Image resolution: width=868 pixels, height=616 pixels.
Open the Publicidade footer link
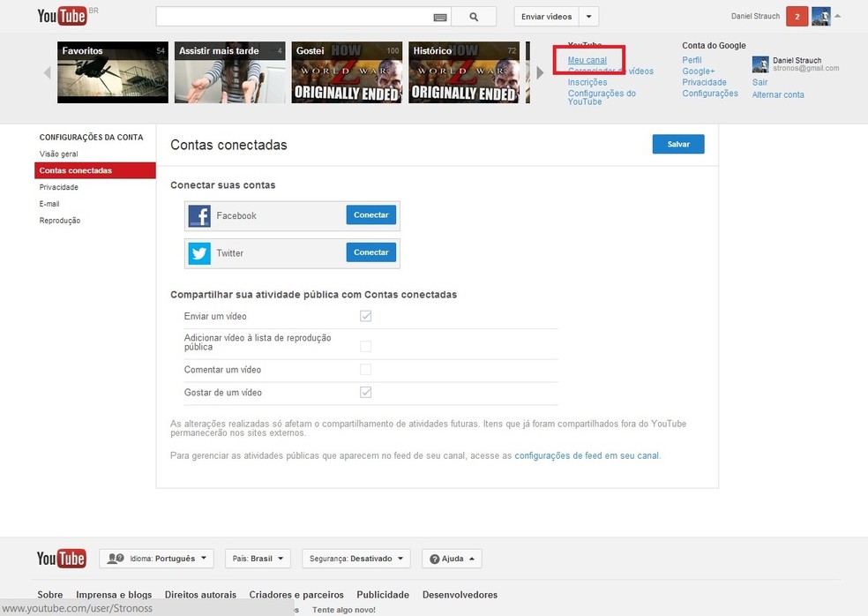pos(383,595)
